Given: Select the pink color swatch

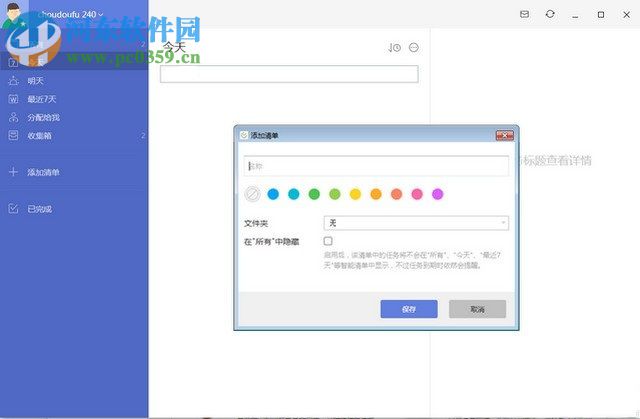Looking at the screenshot, I should pos(417,194).
